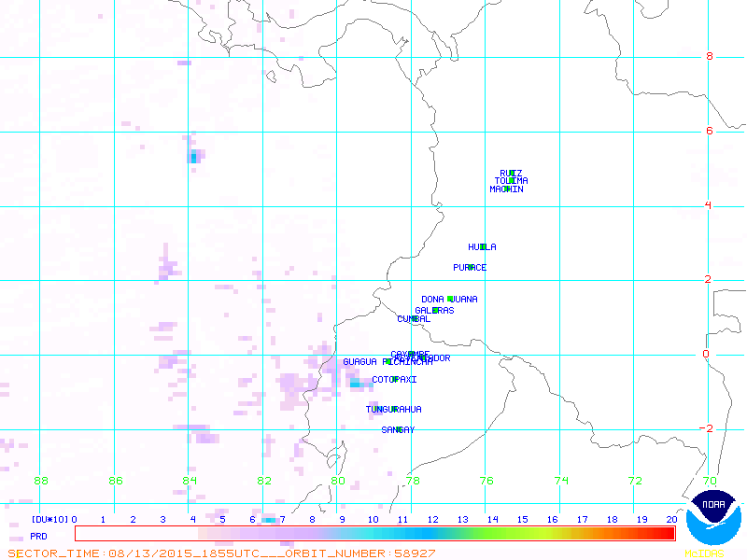Select the SANGAY volcano label
This screenshot has height=560, width=747.
click(398, 430)
